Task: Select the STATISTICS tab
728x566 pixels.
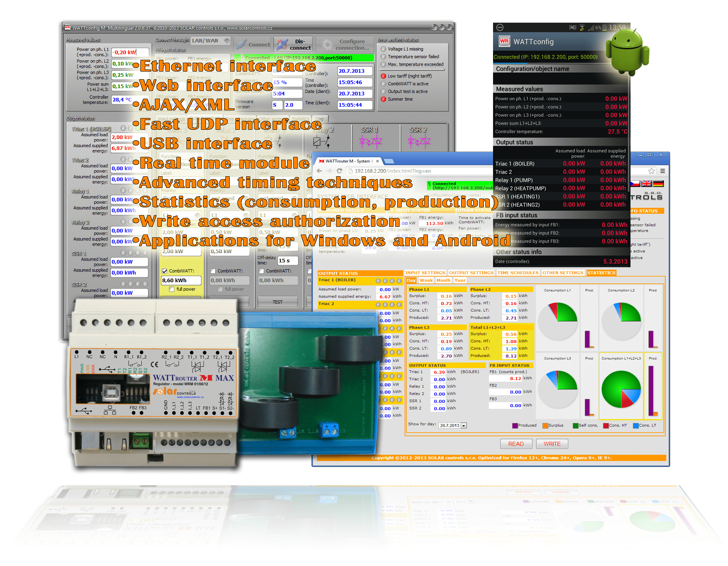Action: click(601, 273)
